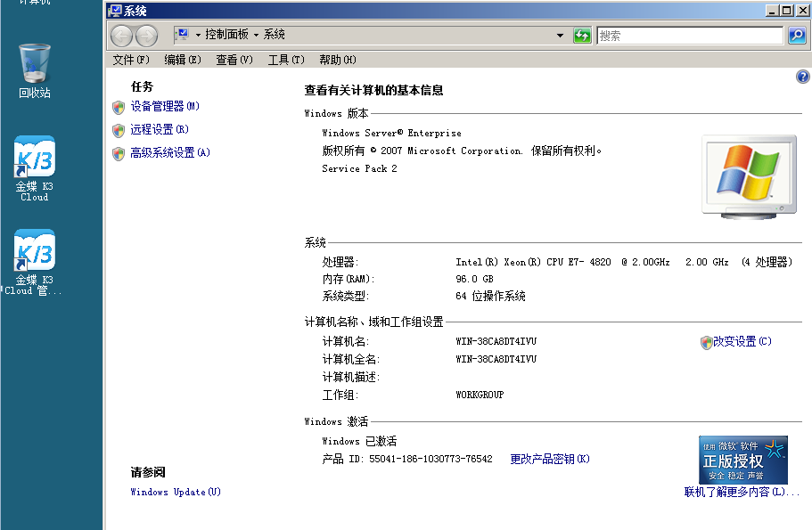Click the shield icon next to 设备管理器
Viewport: 812px width, 530px height.
click(119, 107)
